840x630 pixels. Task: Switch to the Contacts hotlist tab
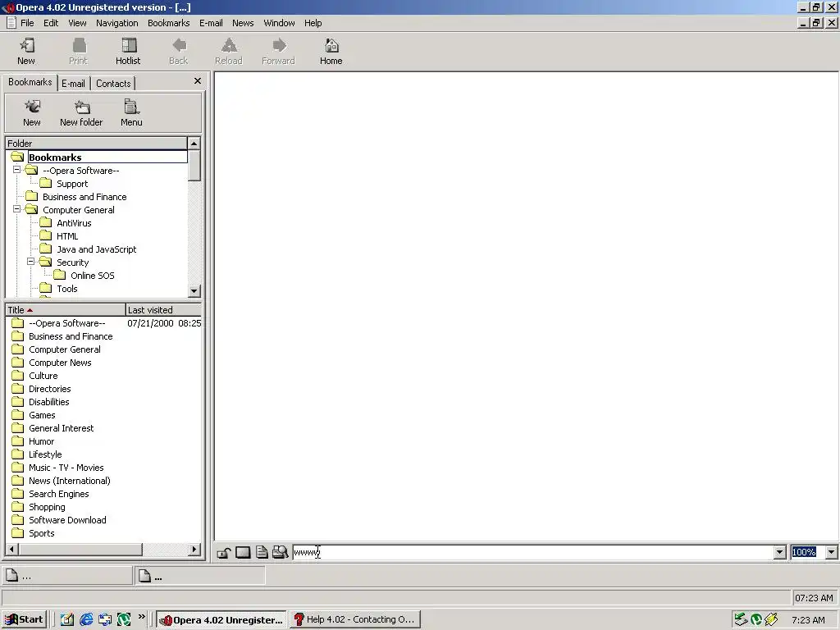(x=113, y=84)
